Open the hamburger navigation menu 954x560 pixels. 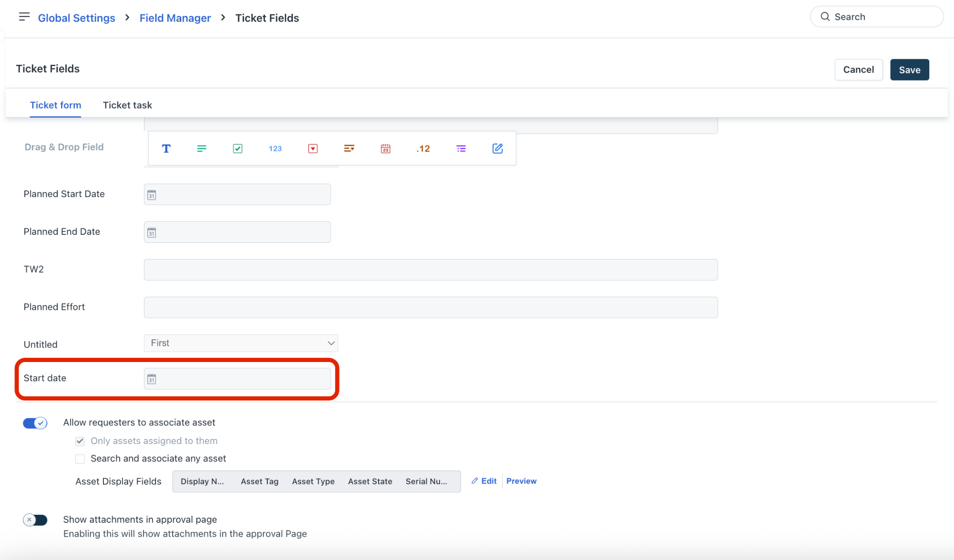(24, 17)
